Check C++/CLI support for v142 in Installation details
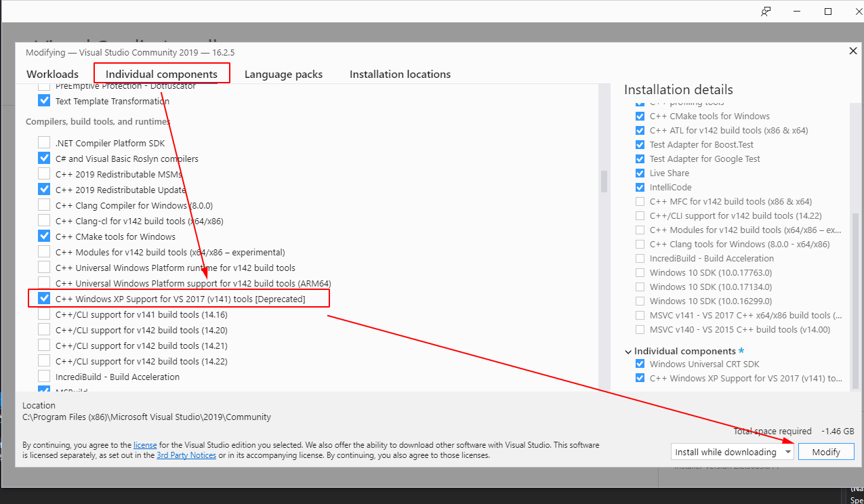Screen dimensions: 864x504 pos(640,215)
